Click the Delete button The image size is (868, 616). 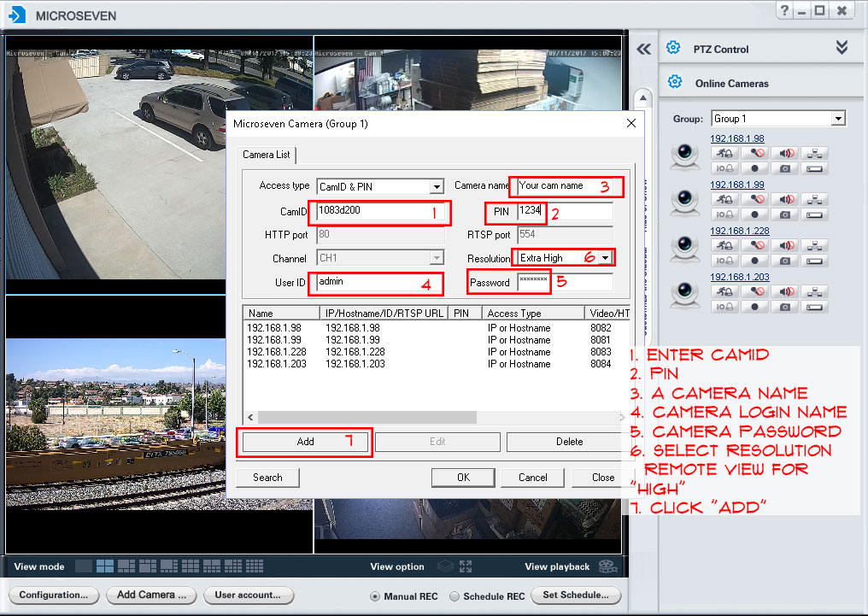[569, 442]
